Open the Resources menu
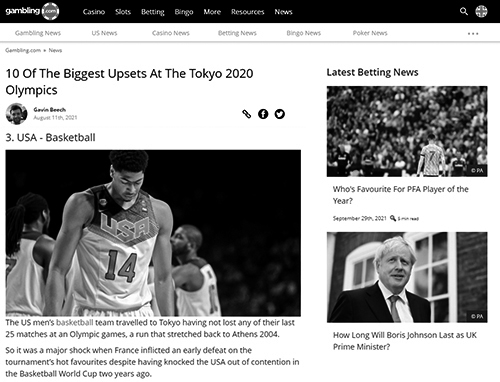This screenshot has width=500, height=382. (x=247, y=12)
